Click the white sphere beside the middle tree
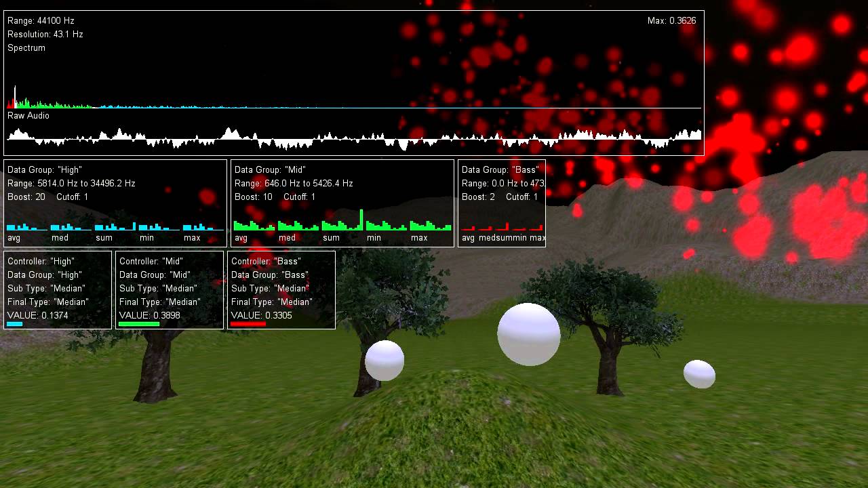 (x=384, y=361)
